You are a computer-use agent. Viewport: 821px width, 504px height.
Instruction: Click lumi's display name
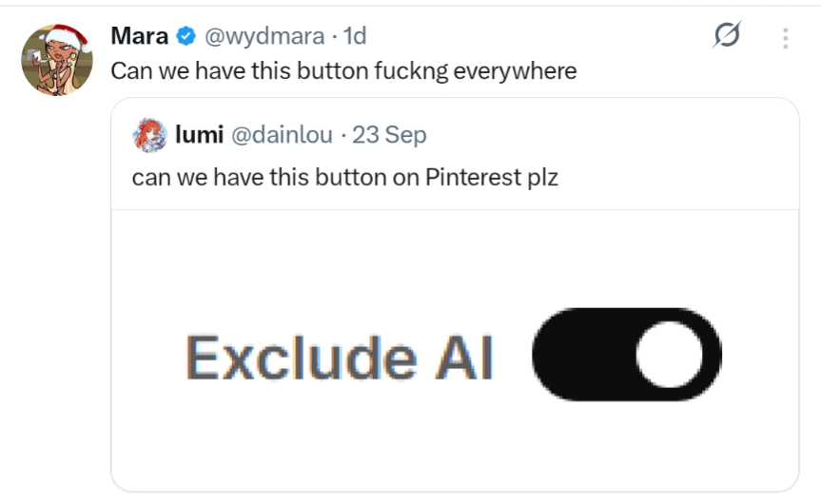click(199, 135)
